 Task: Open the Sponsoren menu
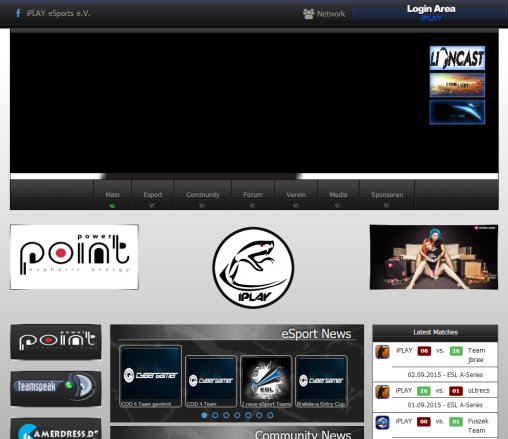(387, 195)
